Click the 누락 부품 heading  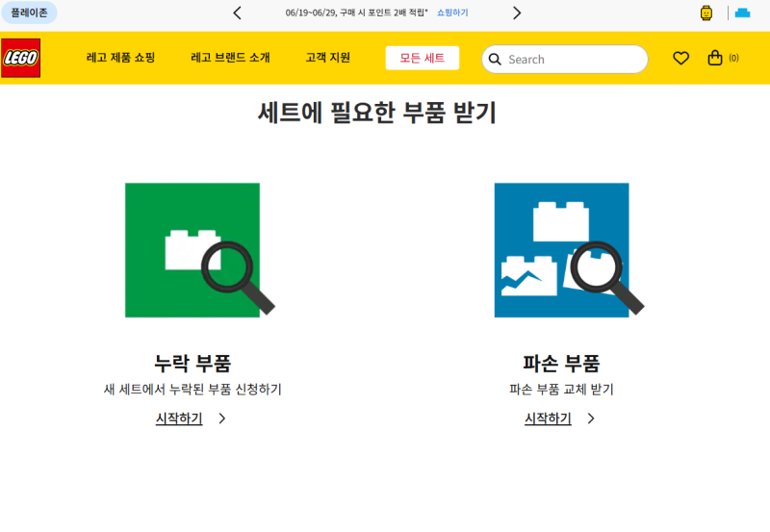coord(192,364)
